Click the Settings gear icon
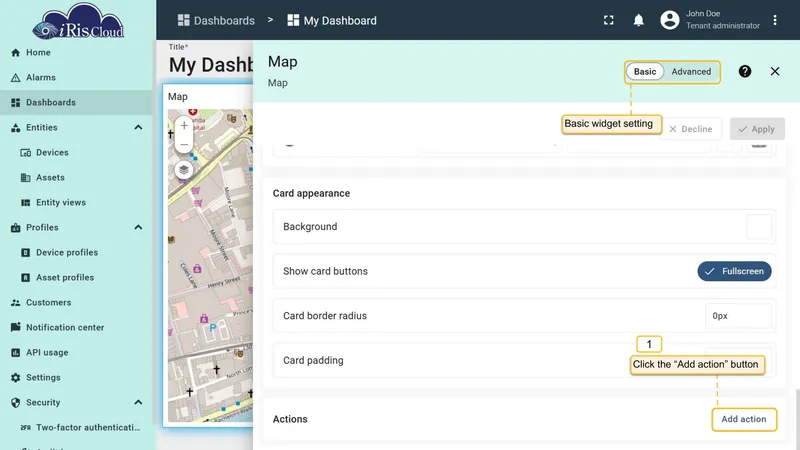 coord(15,378)
